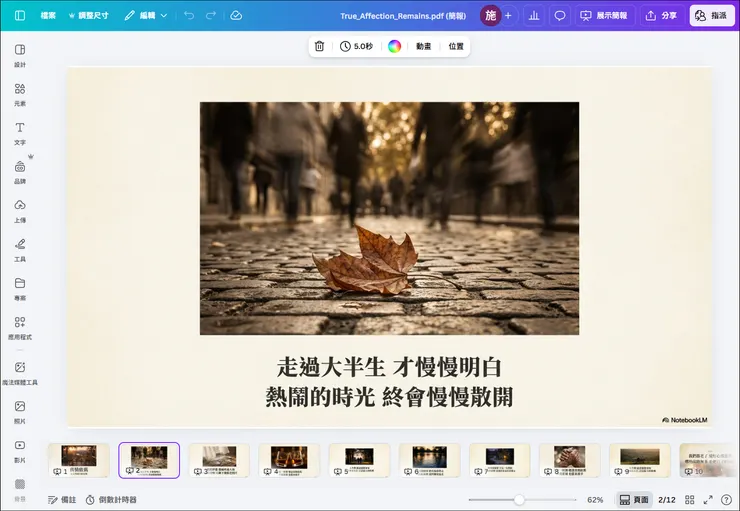This screenshot has width=740, height=511.
Task: Expand the 編輯 mode dropdown
Action: pos(146,16)
